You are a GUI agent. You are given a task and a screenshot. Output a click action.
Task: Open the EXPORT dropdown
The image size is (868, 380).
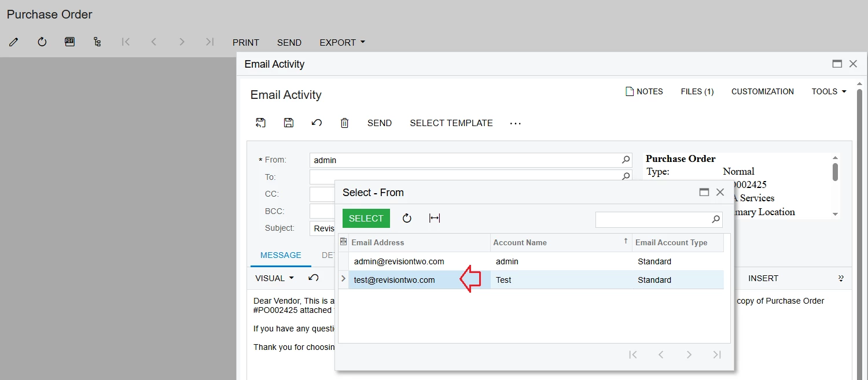342,42
